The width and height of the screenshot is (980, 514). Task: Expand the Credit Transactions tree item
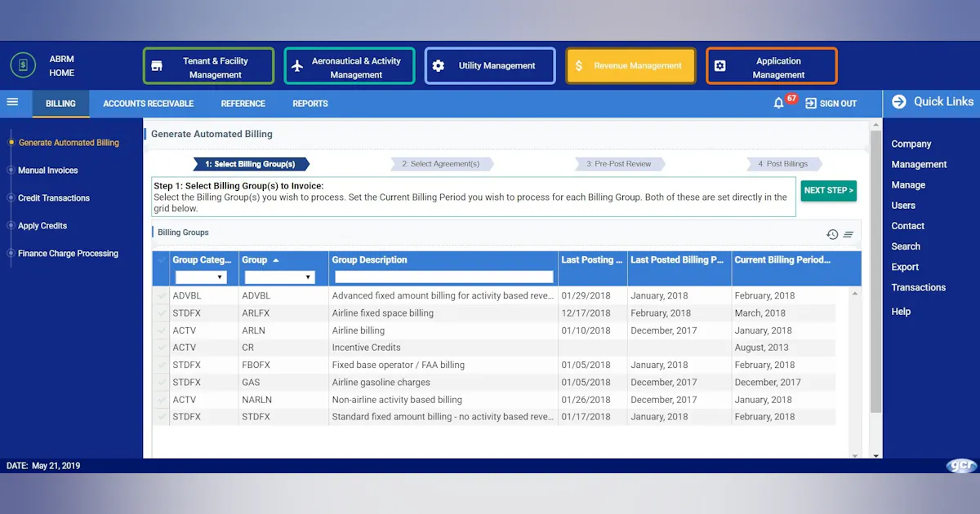pos(11,198)
